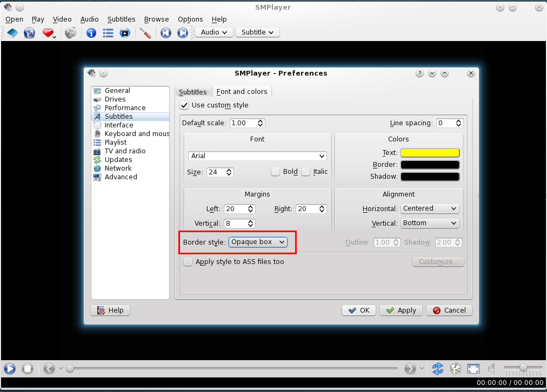
Task: Select the Advanced preferences section
Action: point(130,177)
